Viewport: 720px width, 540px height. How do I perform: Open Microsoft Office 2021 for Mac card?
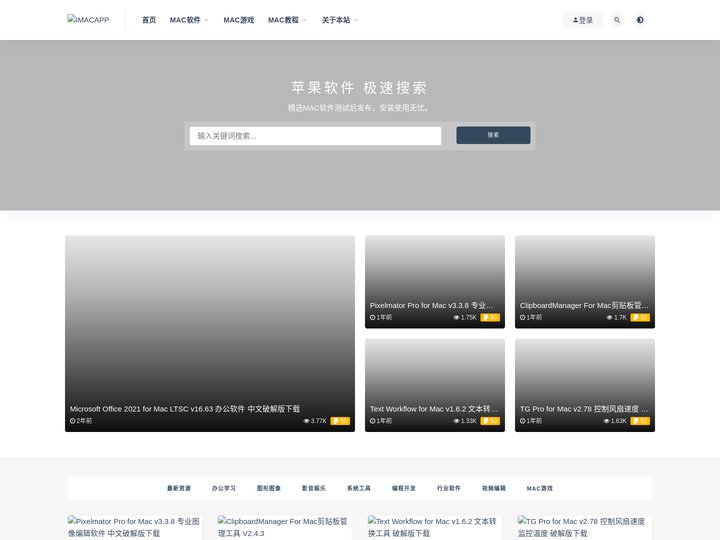point(210,333)
